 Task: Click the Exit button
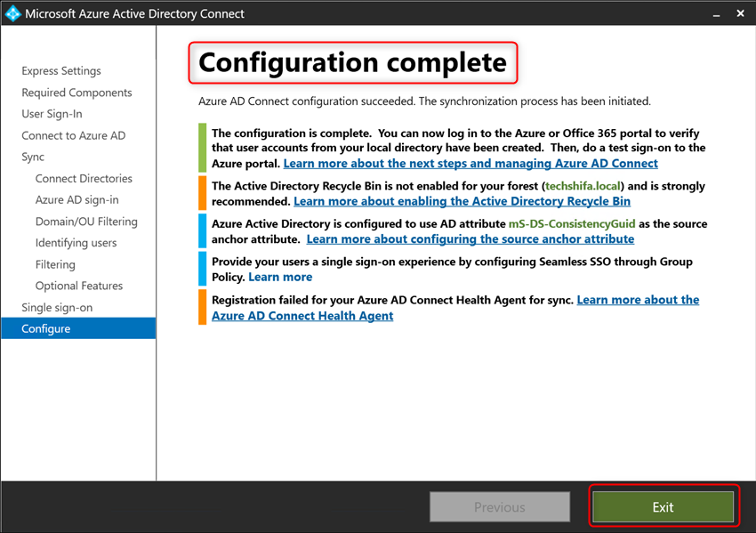pos(664,506)
